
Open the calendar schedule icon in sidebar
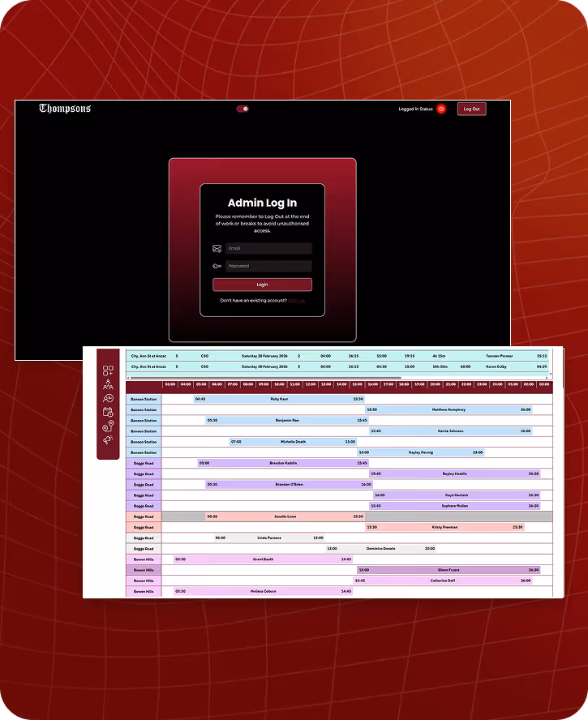click(108, 412)
